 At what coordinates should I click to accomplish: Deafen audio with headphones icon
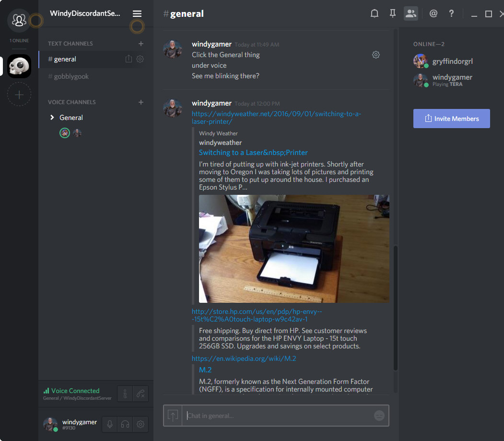point(125,424)
